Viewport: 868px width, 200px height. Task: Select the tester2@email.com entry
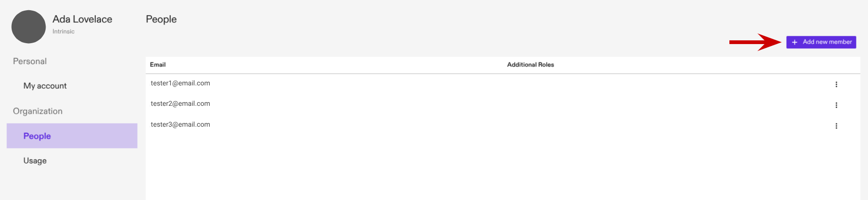pyautogui.click(x=180, y=103)
